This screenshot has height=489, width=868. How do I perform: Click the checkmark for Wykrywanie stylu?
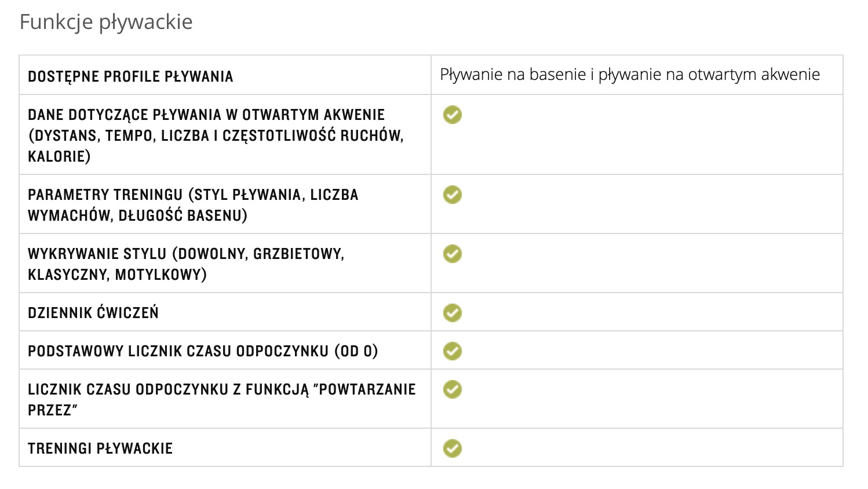[453, 254]
